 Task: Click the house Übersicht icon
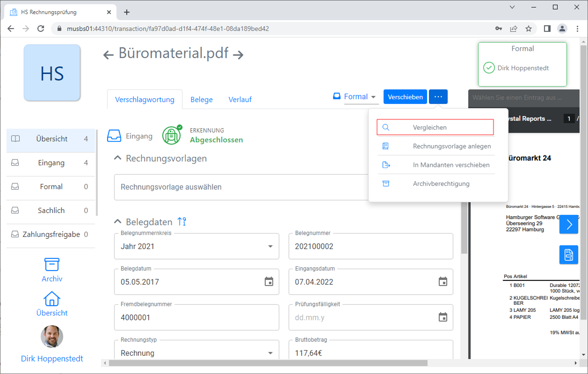coord(52,299)
